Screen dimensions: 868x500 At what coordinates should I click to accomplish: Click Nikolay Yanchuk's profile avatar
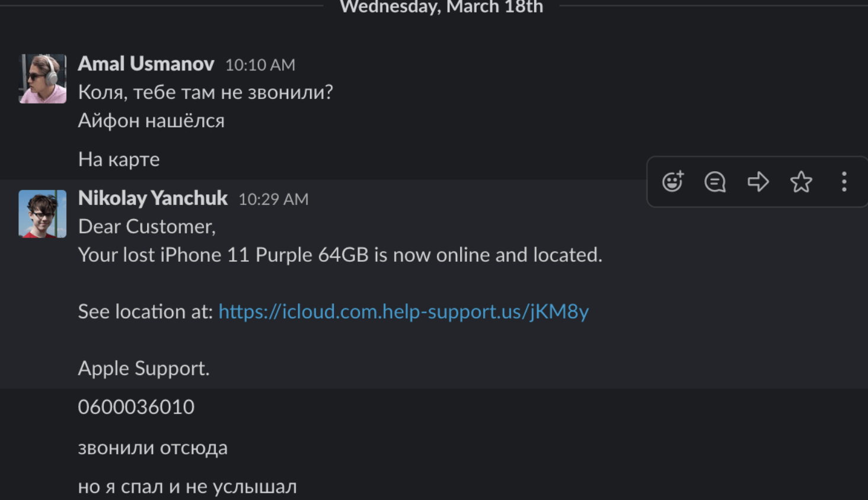coord(43,214)
